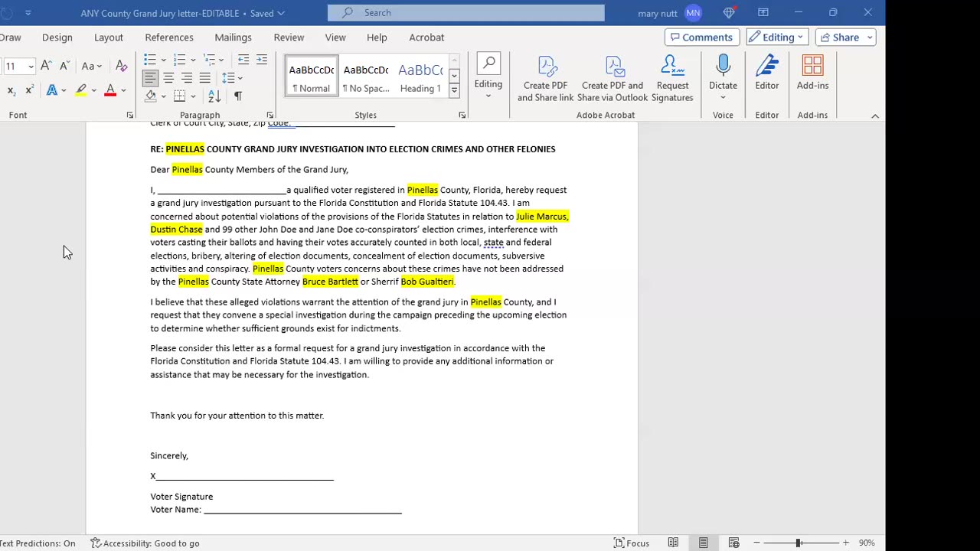
Task: Click Create PDF and Share link
Action: [x=545, y=78]
